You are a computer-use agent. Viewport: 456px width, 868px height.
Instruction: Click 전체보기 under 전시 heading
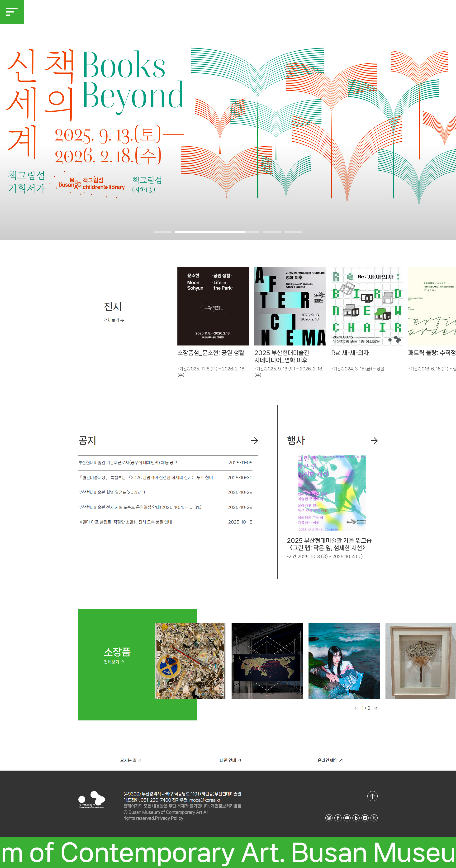tap(114, 320)
